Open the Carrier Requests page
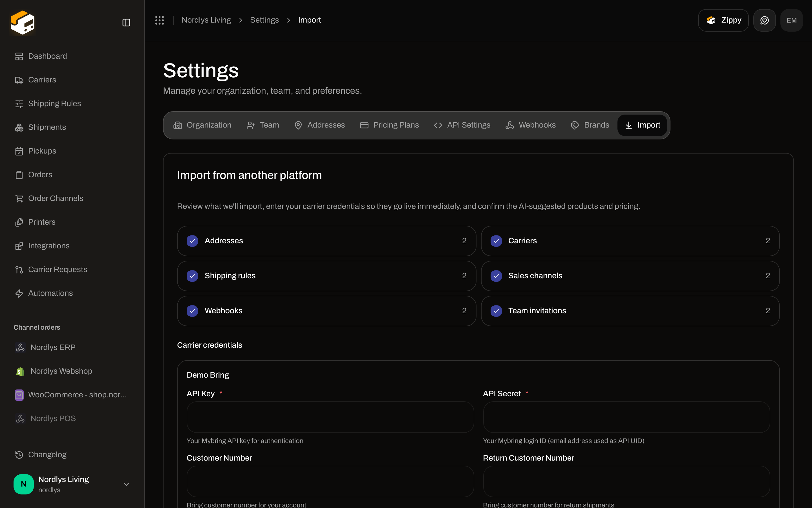Image resolution: width=812 pixels, height=508 pixels. coord(72,270)
